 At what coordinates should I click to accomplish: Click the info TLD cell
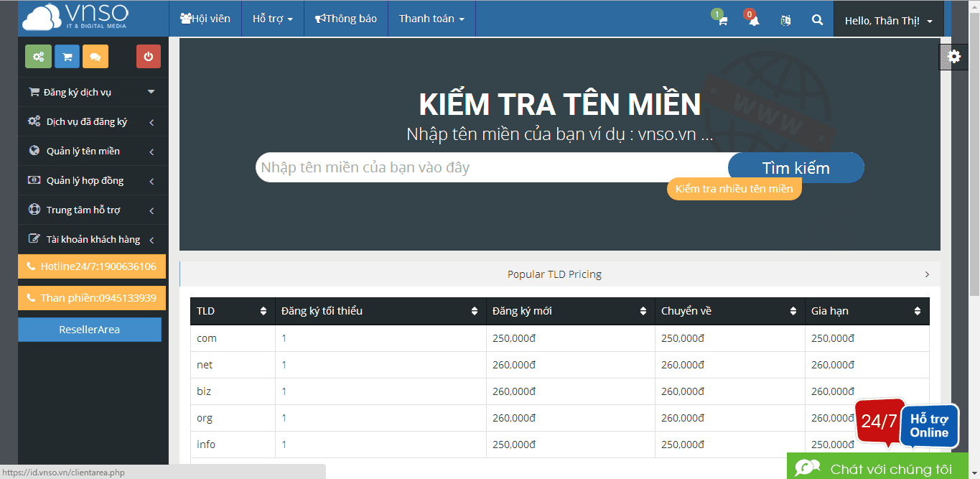[233, 445]
